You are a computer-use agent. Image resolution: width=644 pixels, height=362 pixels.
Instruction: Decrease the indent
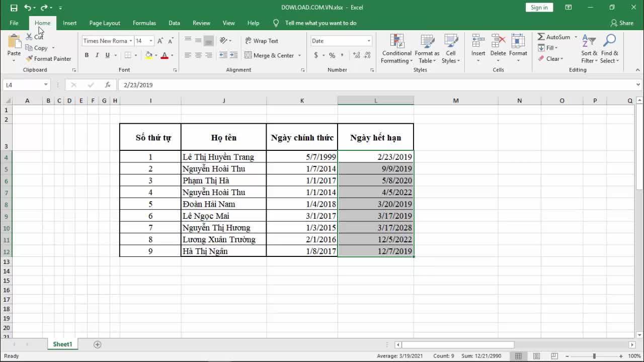(x=223, y=55)
